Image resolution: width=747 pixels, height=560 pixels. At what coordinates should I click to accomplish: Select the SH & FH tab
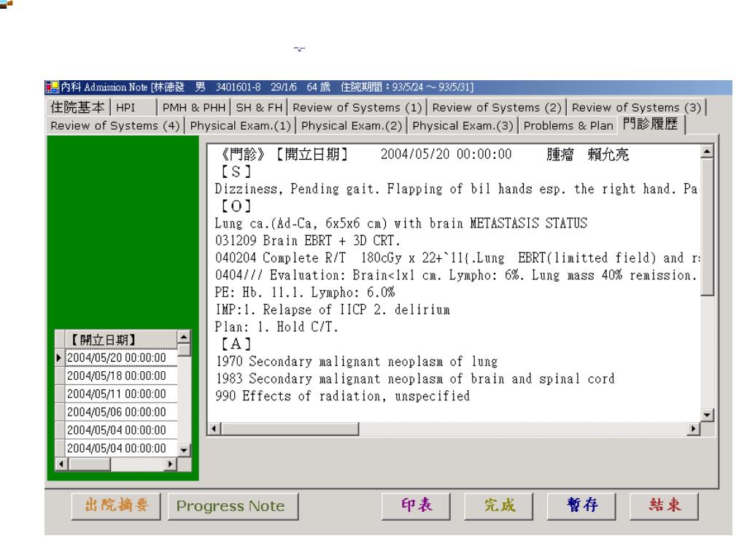coord(259,108)
